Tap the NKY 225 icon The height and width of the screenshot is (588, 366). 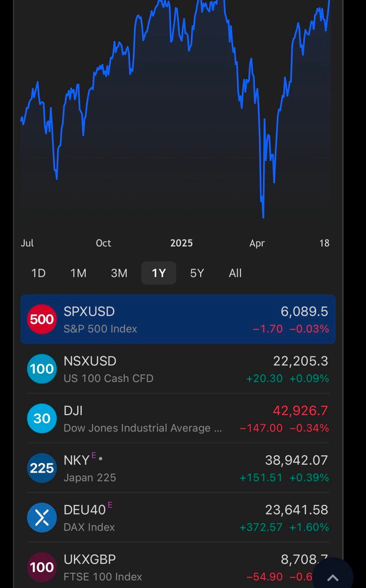click(42, 468)
